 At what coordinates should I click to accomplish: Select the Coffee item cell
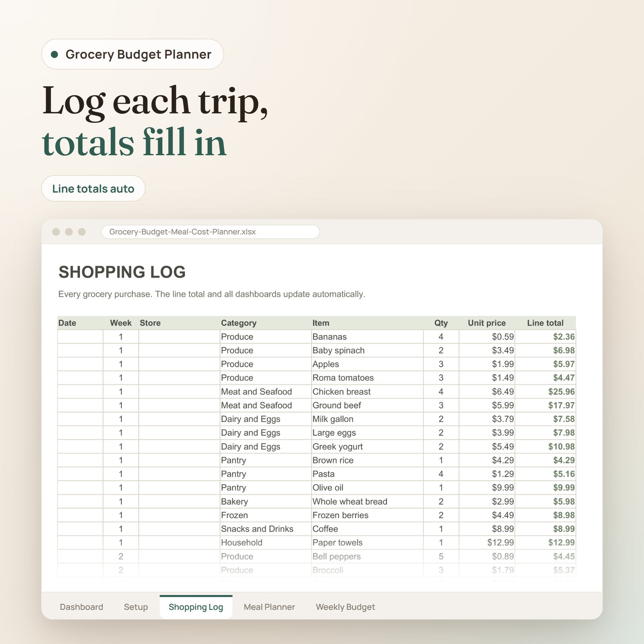(367, 529)
